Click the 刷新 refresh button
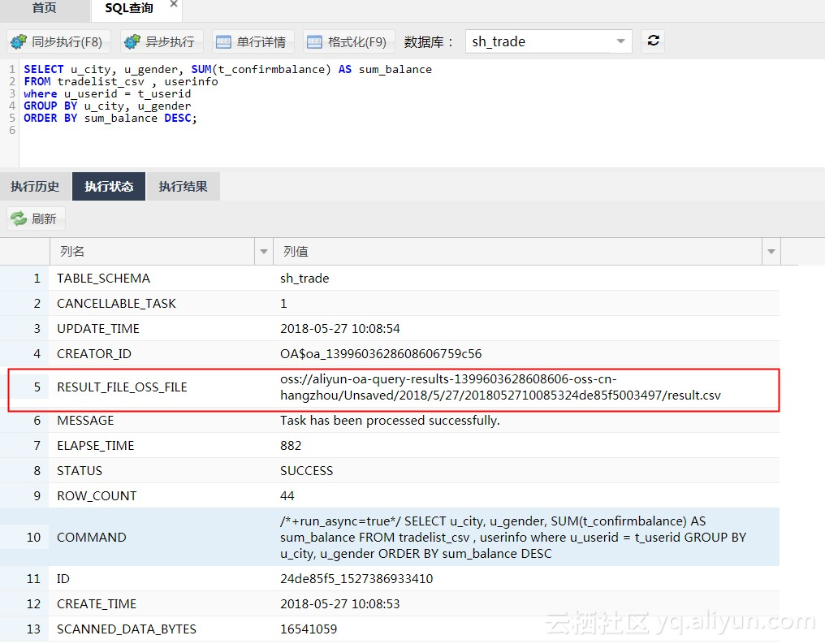Image resolution: width=825 pixels, height=644 pixels. 36,218
